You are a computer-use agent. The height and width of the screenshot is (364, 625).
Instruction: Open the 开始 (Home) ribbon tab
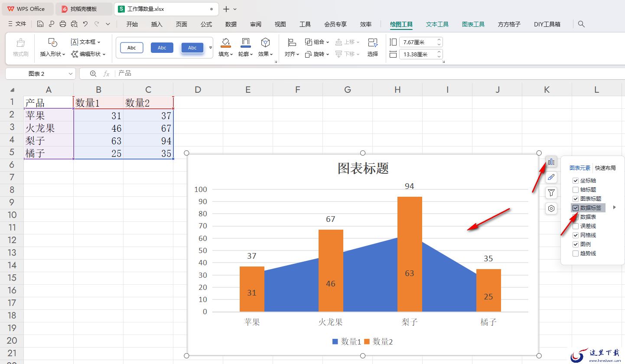[132, 24]
